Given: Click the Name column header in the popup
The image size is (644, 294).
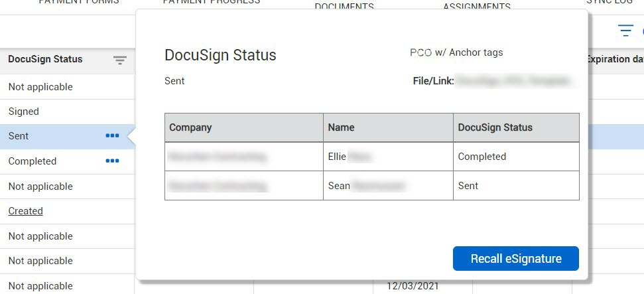Looking at the screenshot, I should pos(388,127).
